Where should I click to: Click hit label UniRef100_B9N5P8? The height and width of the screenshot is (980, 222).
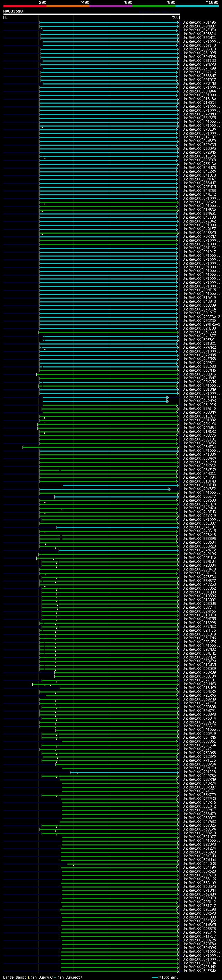click(199, 57)
